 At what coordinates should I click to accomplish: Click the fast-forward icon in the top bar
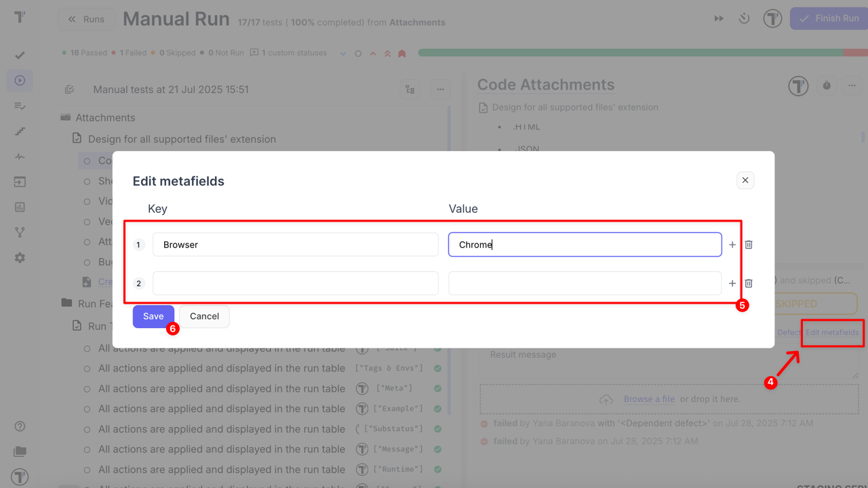pos(719,19)
